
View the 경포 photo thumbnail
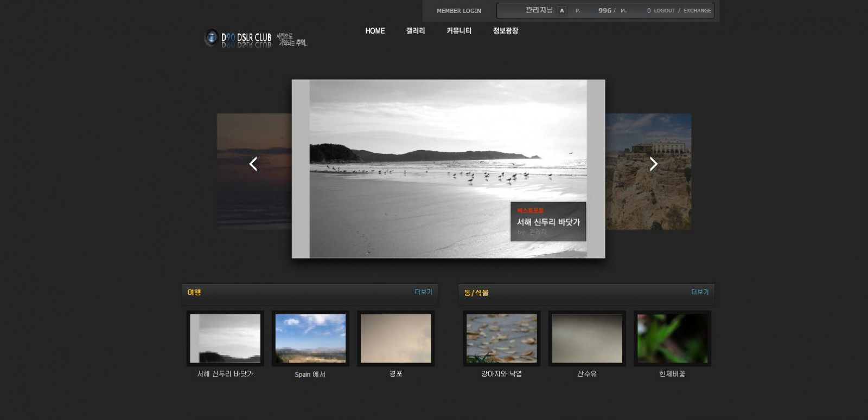coord(396,338)
